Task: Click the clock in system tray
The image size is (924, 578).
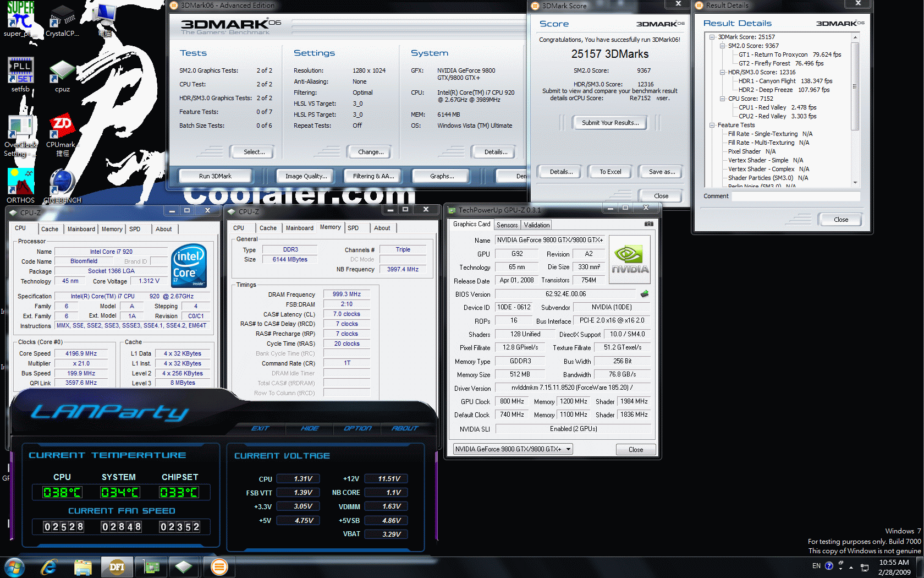Action: 894,567
